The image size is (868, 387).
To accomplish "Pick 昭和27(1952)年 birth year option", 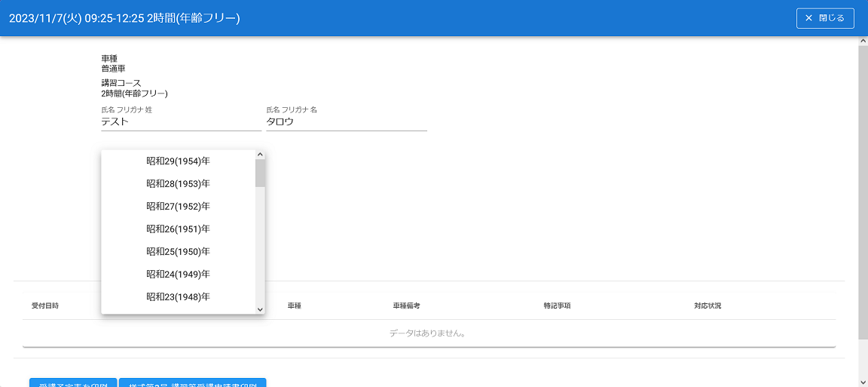I will pyautogui.click(x=178, y=206).
